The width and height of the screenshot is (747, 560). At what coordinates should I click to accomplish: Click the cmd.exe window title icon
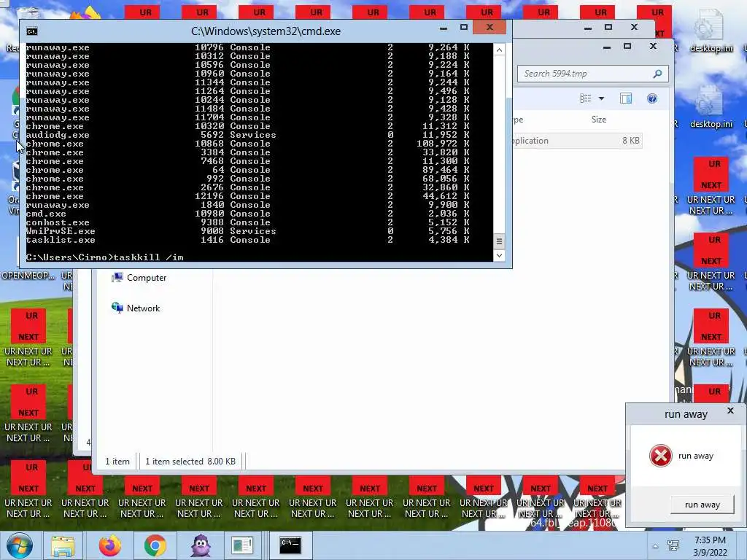pos(32,31)
